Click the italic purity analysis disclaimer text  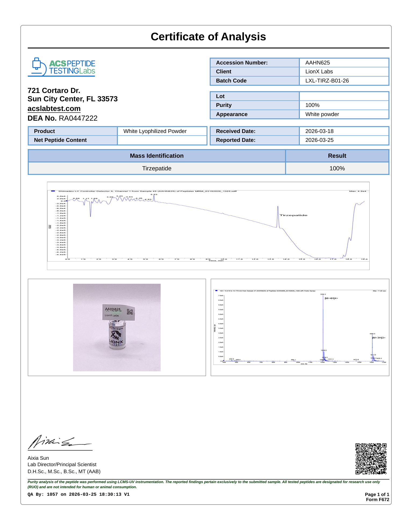[x=204, y=484]
